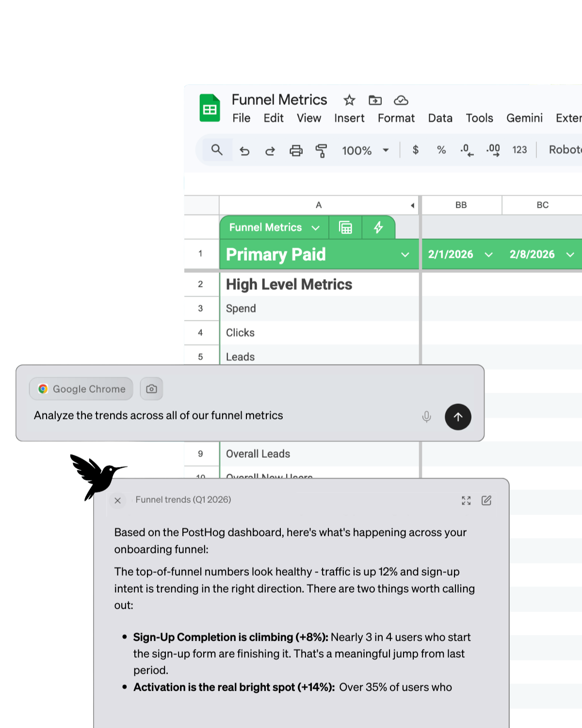
Task: Click the prompt text input field
Action: [x=218, y=415]
